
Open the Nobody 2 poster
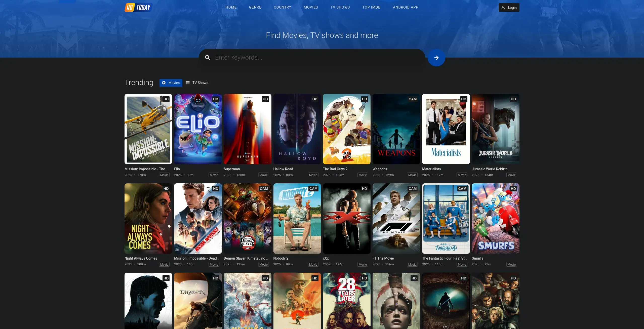(x=297, y=218)
